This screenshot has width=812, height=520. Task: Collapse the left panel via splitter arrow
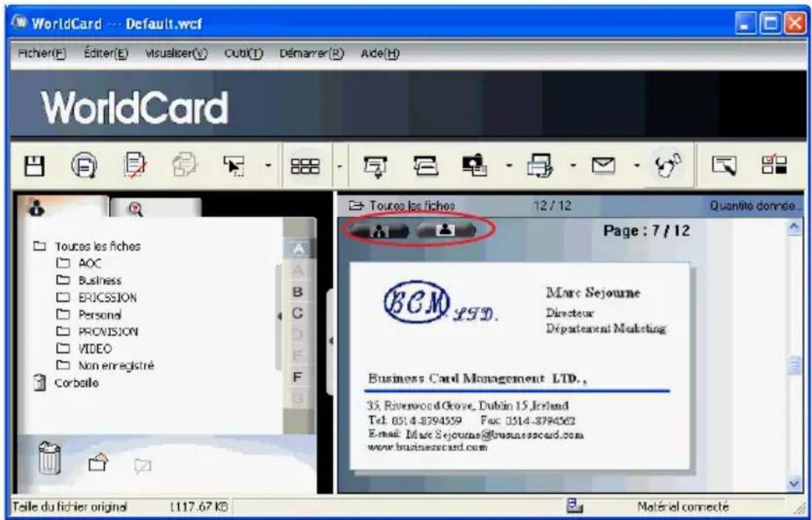(x=330, y=342)
